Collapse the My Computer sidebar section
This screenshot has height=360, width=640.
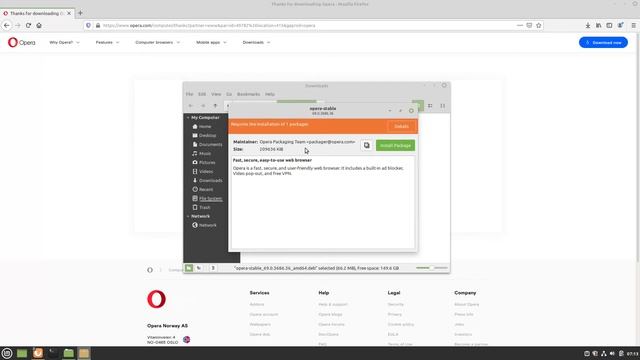[x=188, y=118]
